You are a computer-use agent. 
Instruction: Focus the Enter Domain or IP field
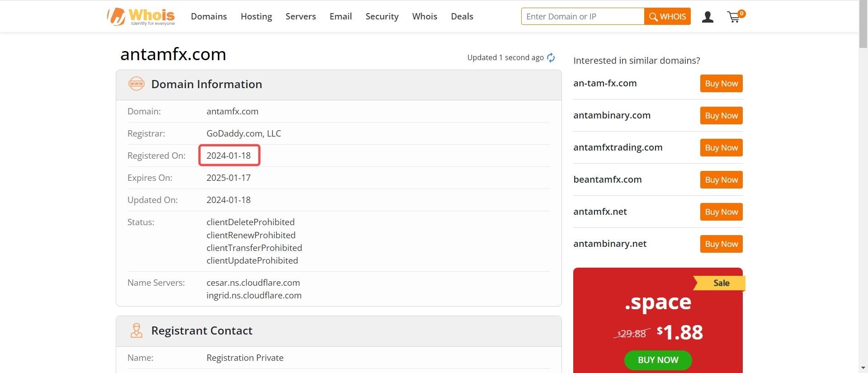pyautogui.click(x=583, y=16)
